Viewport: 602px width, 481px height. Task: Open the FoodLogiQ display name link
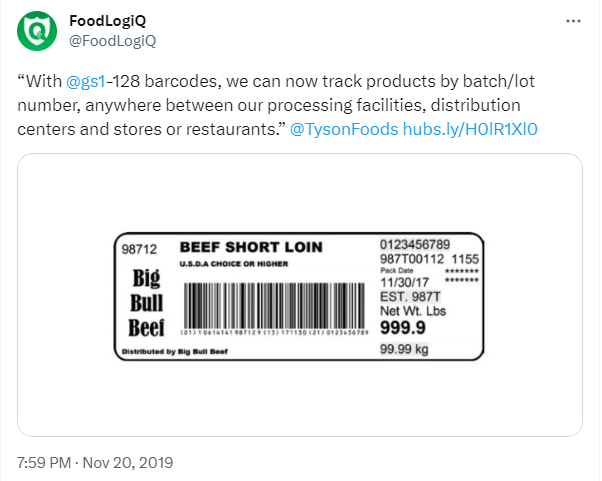tap(108, 21)
